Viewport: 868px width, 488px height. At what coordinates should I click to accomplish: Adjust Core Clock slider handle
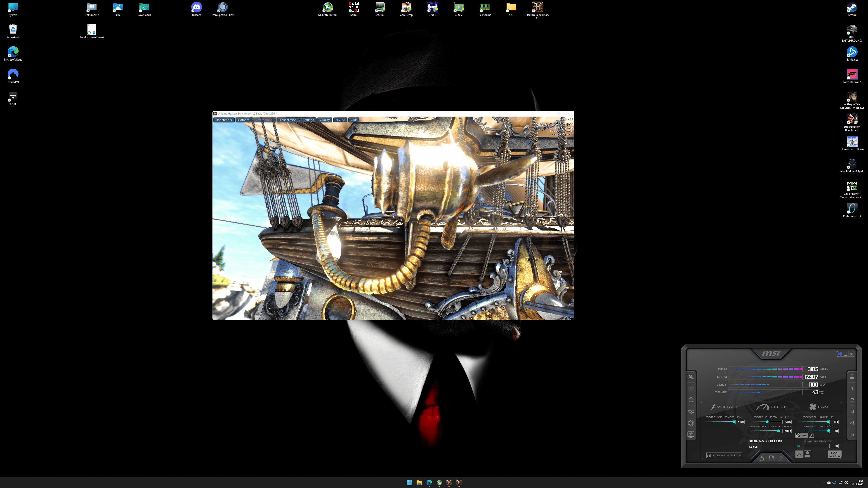click(x=767, y=422)
